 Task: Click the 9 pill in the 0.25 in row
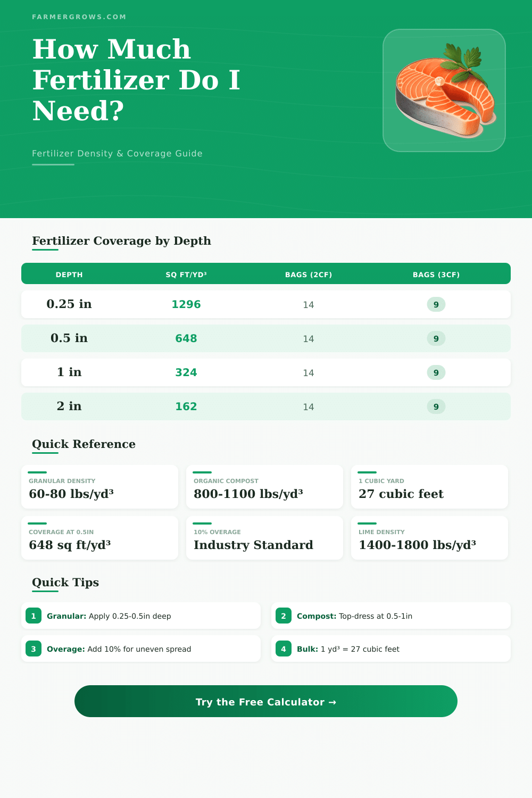(436, 304)
